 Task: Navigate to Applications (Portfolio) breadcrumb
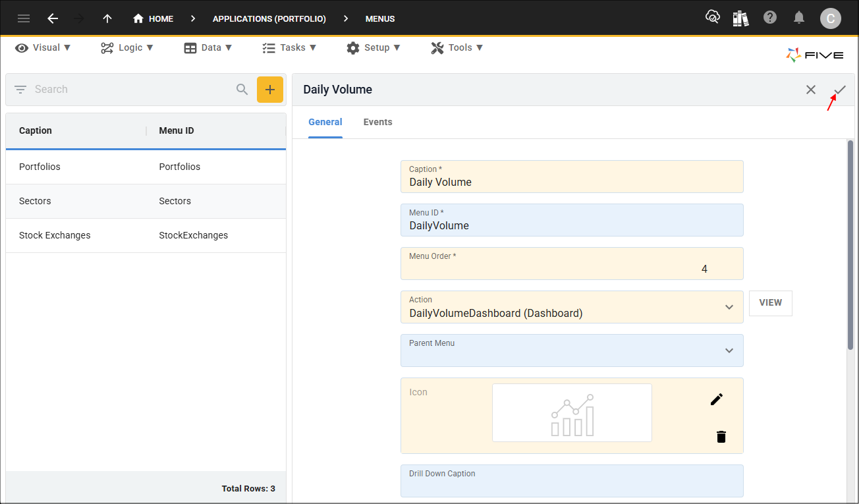pos(269,18)
